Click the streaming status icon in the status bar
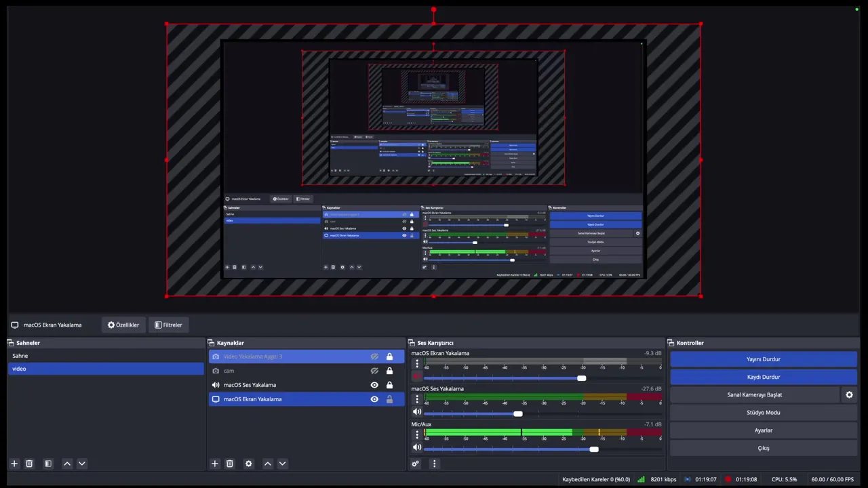The width and height of the screenshot is (868, 488). click(688, 479)
